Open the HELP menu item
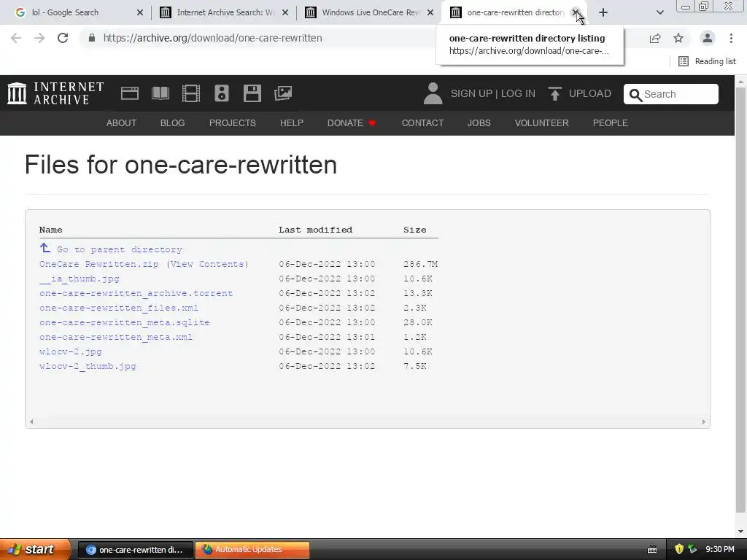747x560 pixels. (292, 122)
